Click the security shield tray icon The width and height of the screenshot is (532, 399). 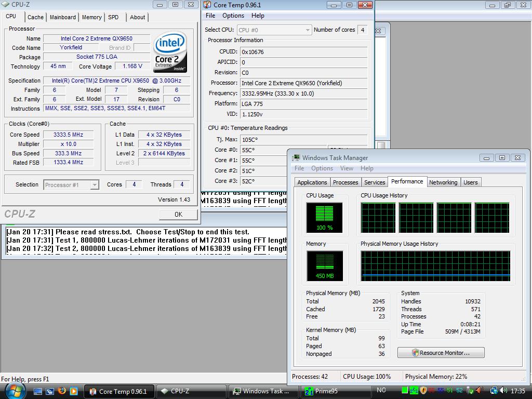(x=423, y=390)
